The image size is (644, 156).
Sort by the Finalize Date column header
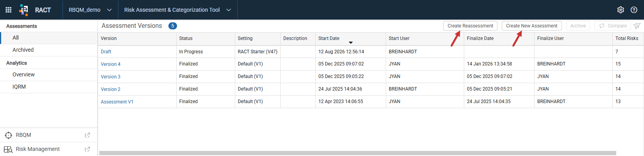[x=499, y=38]
